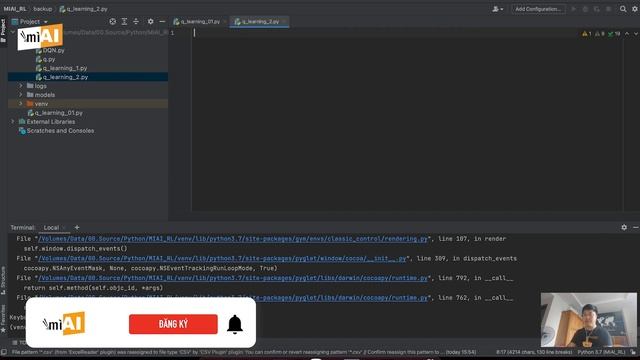Open runtime.py link for line 792

[x=233, y=278]
